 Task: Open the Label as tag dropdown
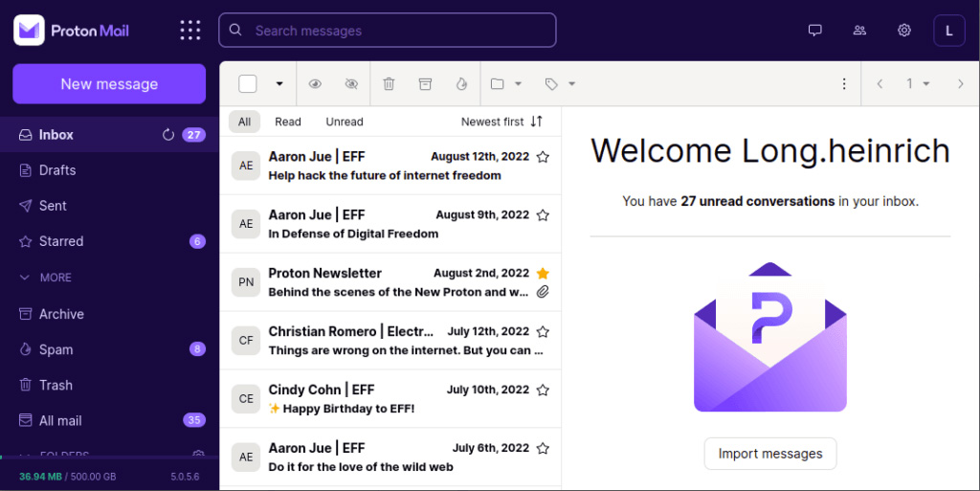tap(560, 84)
